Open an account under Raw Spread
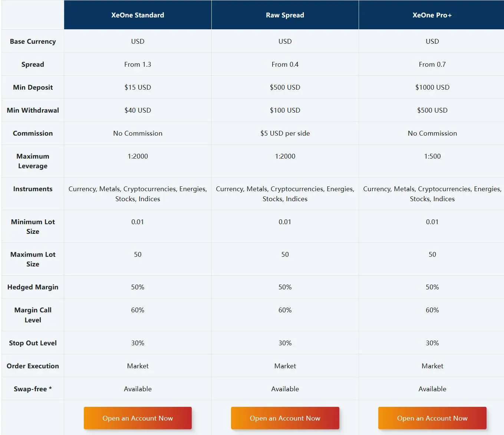Screen dimensions: 504x435 pyautogui.click(x=285, y=418)
